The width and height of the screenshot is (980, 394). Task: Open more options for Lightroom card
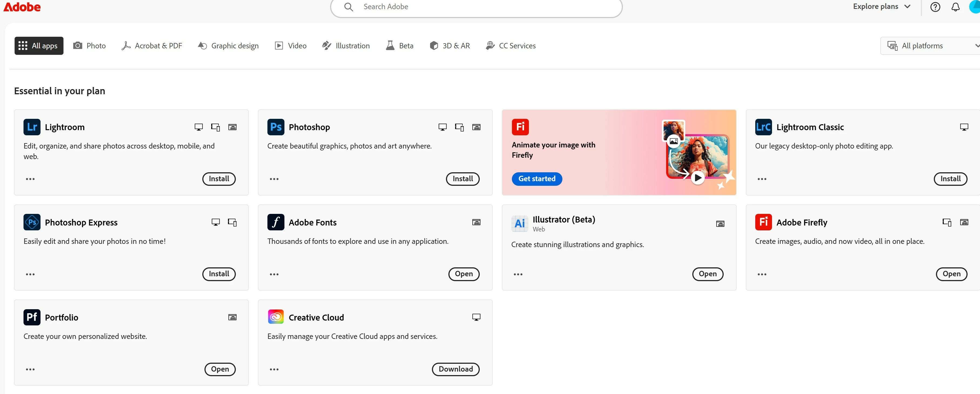[x=30, y=179]
